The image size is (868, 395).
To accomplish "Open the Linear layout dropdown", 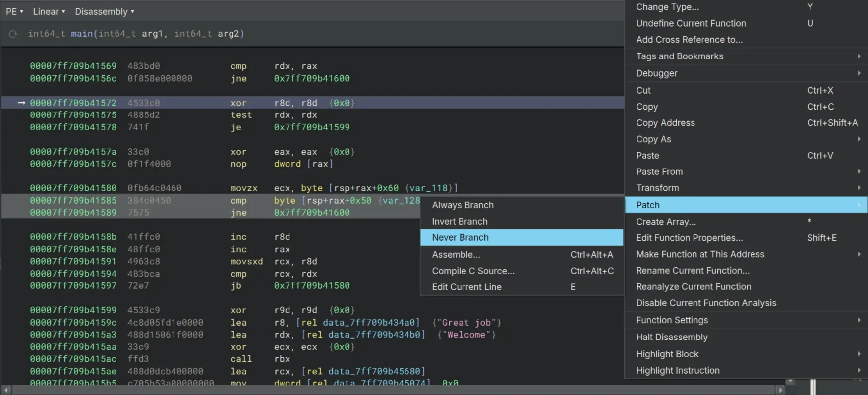I will 49,11.
